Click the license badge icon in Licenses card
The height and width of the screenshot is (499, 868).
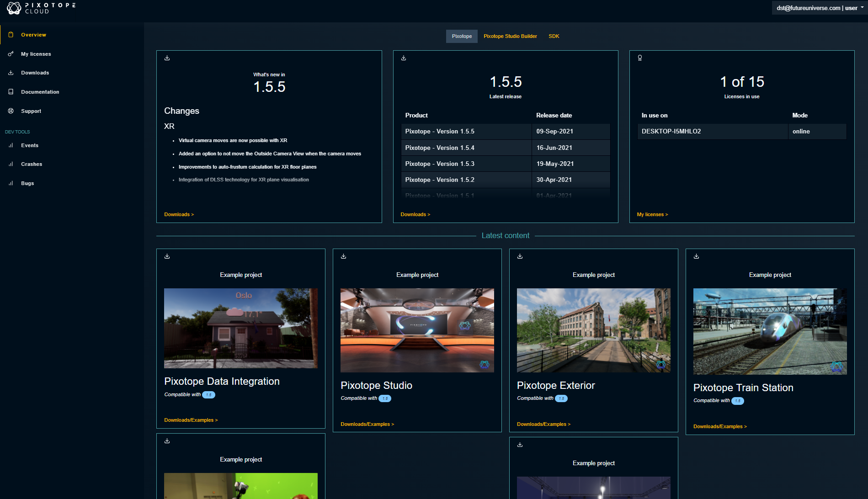640,58
